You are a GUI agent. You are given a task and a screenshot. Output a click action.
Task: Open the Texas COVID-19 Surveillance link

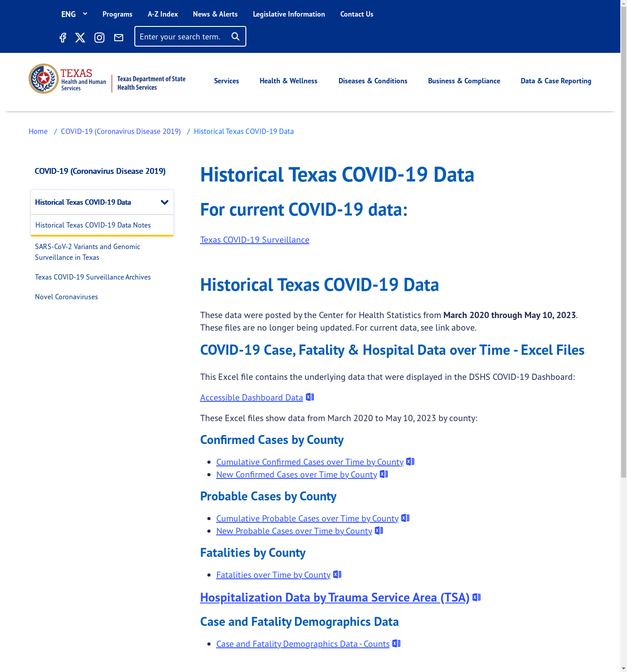point(254,240)
